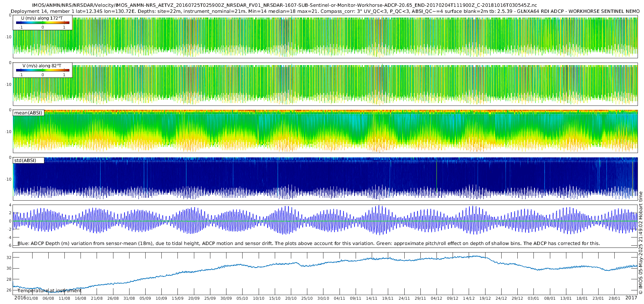This screenshot has height=304, width=644.
Task: Click the Deployment 14 metadata line
Action: coord(325,11)
